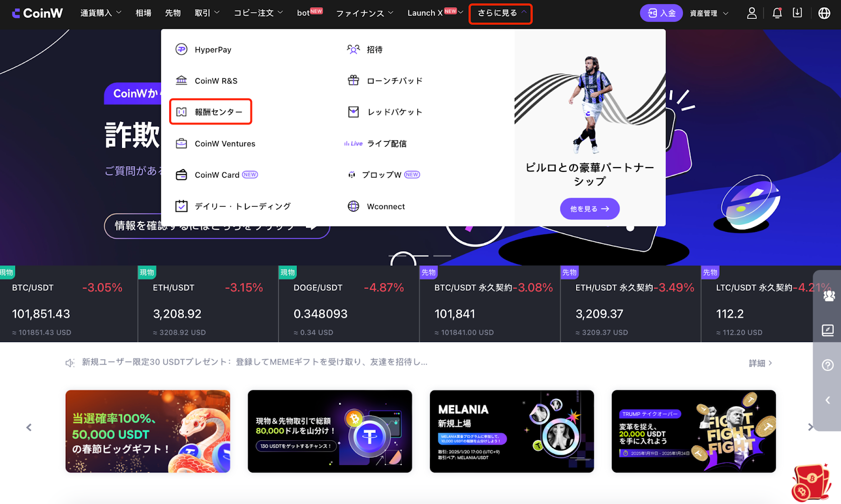Open the 春節ビッグギフト promo card
841x504 pixels.
pos(148,431)
